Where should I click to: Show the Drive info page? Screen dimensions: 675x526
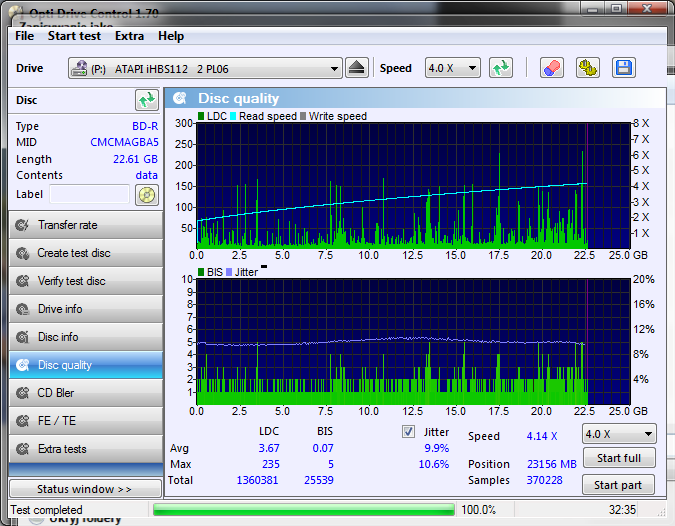[x=86, y=309]
